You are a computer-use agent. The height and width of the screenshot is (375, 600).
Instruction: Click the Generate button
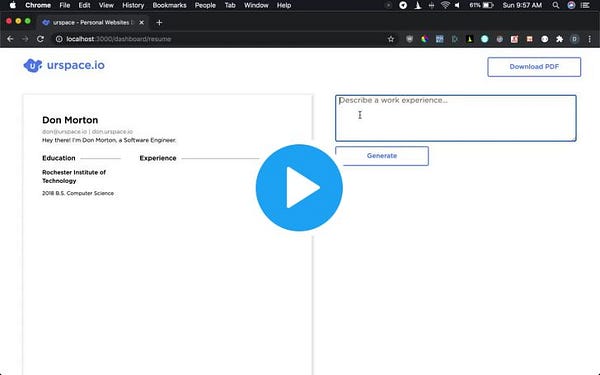382,156
